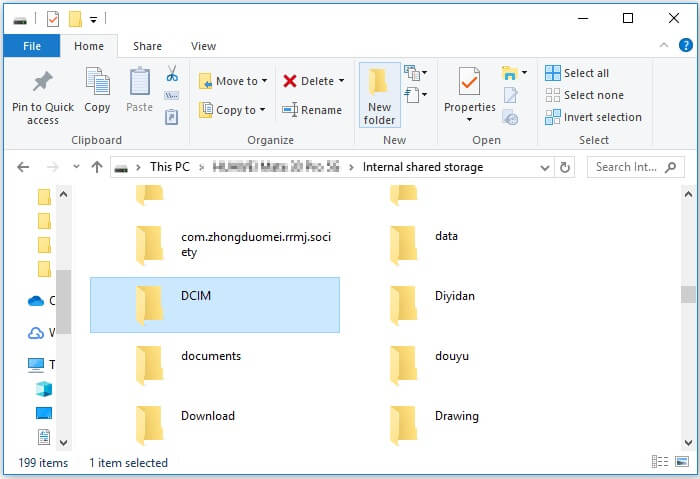Click the Properties quick access toolbar icon

pos(53,19)
